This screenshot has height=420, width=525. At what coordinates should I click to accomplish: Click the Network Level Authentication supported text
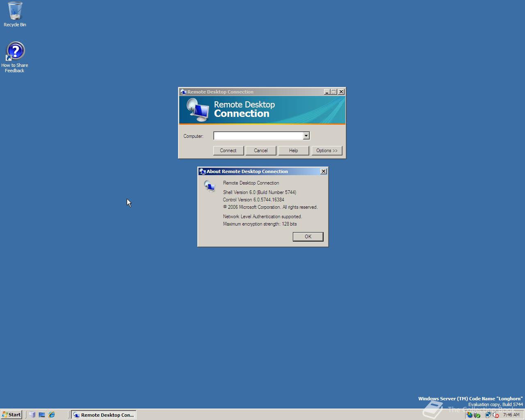click(262, 217)
